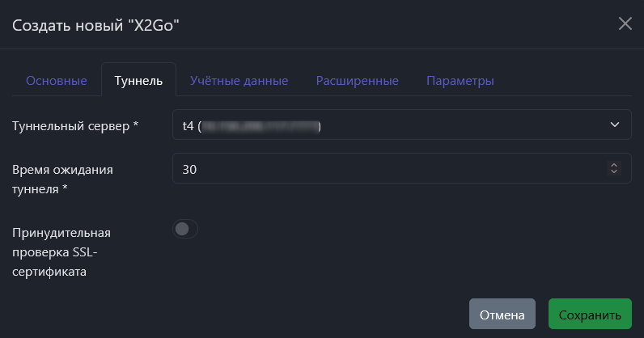Image resolution: width=644 pixels, height=338 pixels.
Task: Click the blurred server address in the dropdown
Action: click(x=261, y=126)
